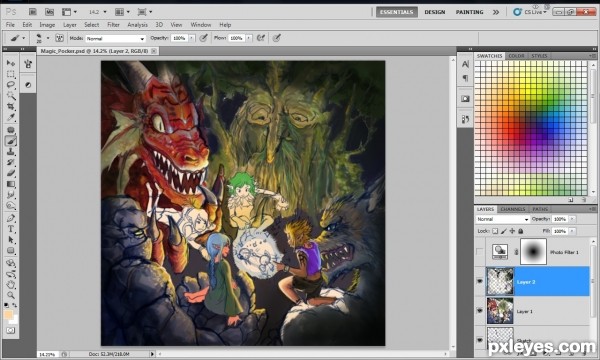Image resolution: width=600 pixels, height=360 pixels.
Task: Hide the Sketch layer
Action: pos(479,340)
